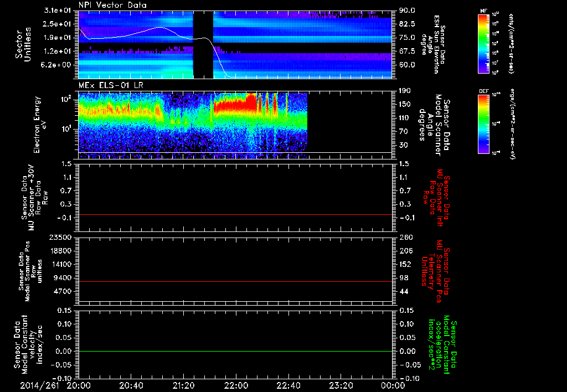Viewport: 567px width, 392px height.
Task: Click the "ESH Sun Elevation Angle" axis label
Action: coord(433,44)
